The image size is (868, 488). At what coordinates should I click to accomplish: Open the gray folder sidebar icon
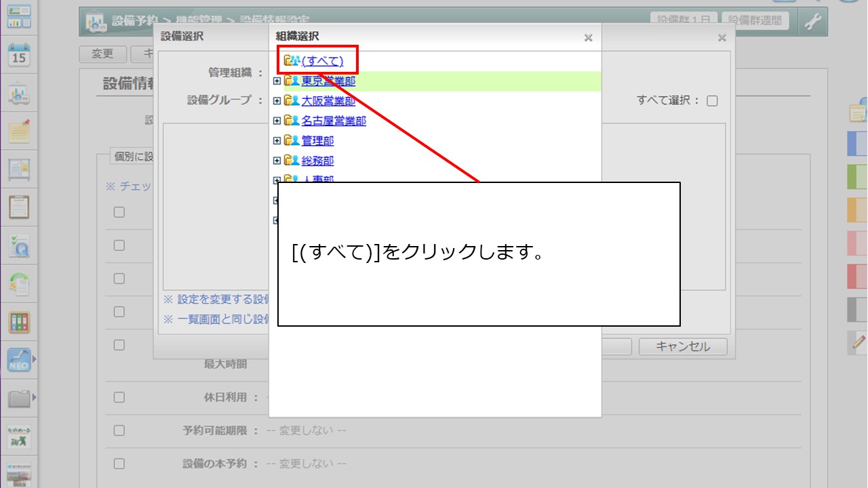point(19,398)
